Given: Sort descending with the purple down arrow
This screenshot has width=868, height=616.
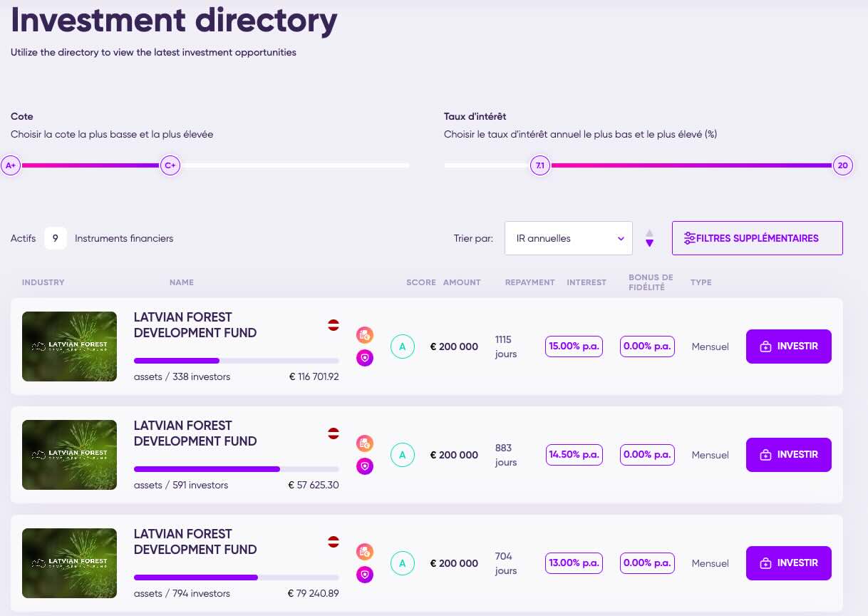Looking at the screenshot, I should 649,244.
